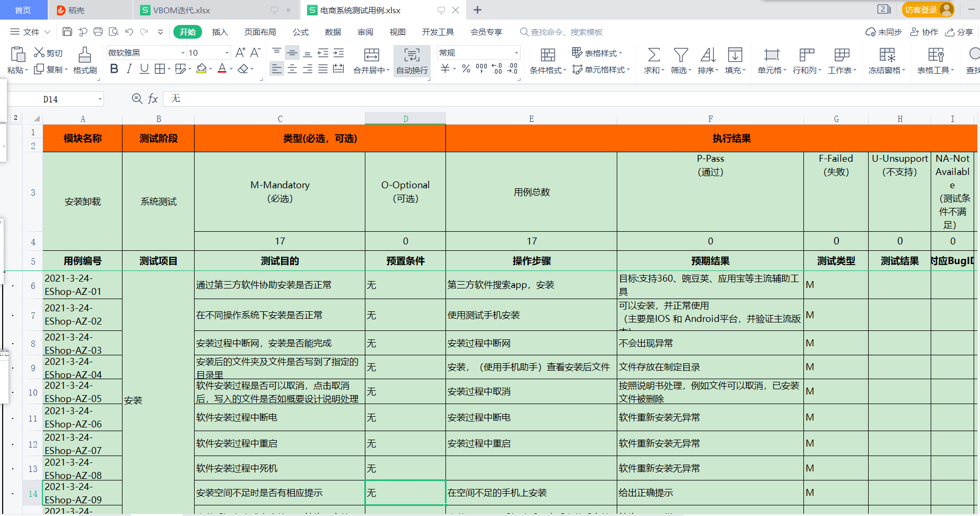Toggle middle vertical alignment
The image size is (980, 516).
(292, 52)
